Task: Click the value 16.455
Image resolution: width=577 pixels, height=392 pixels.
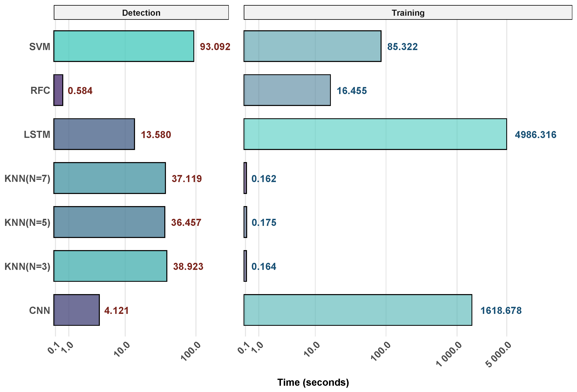Action: point(352,91)
